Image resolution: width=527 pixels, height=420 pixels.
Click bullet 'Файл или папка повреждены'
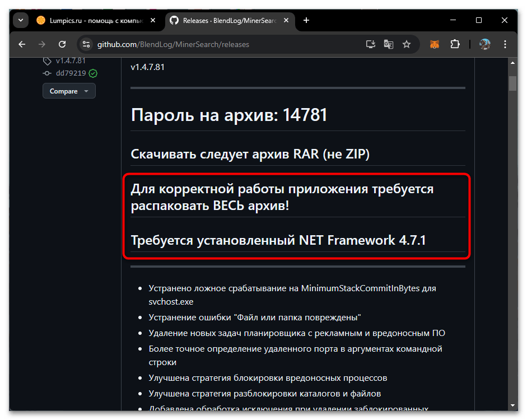[x=255, y=317]
